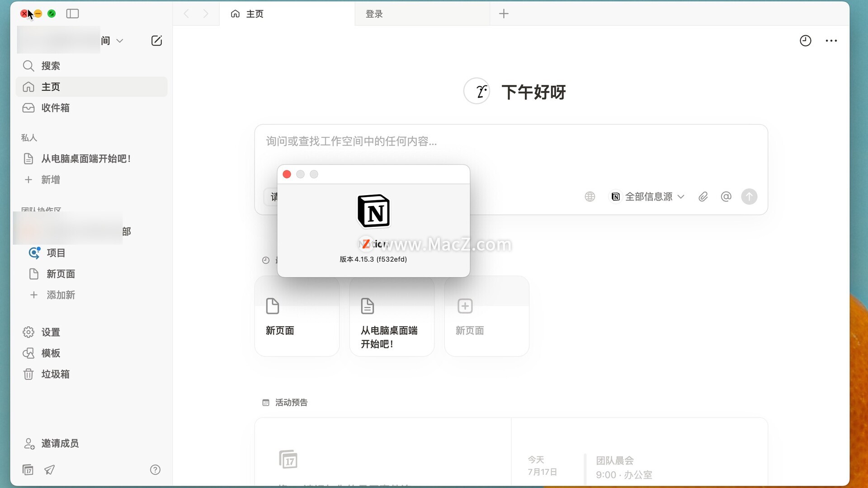Viewport: 868px width, 488px height.
Task: Open 模板 in the sidebar
Action: (91, 353)
